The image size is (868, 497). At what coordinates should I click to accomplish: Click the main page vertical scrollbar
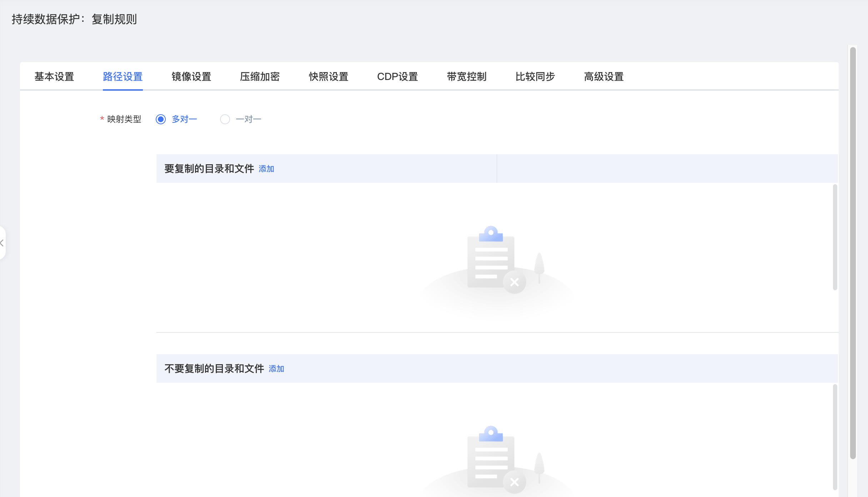[x=853, y=253]
